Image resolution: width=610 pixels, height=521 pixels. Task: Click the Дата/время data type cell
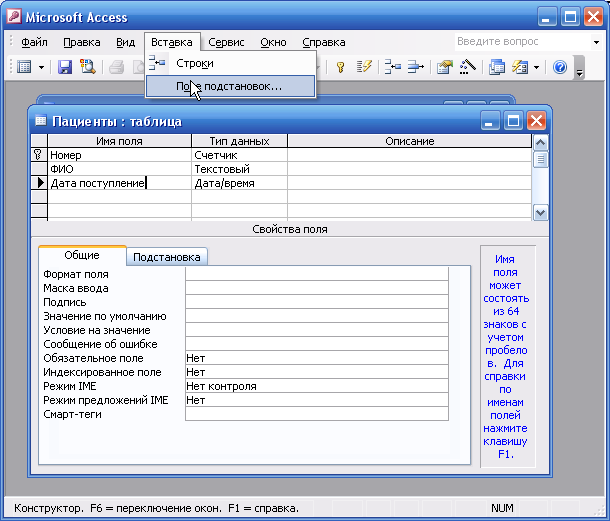pos(239,183)
